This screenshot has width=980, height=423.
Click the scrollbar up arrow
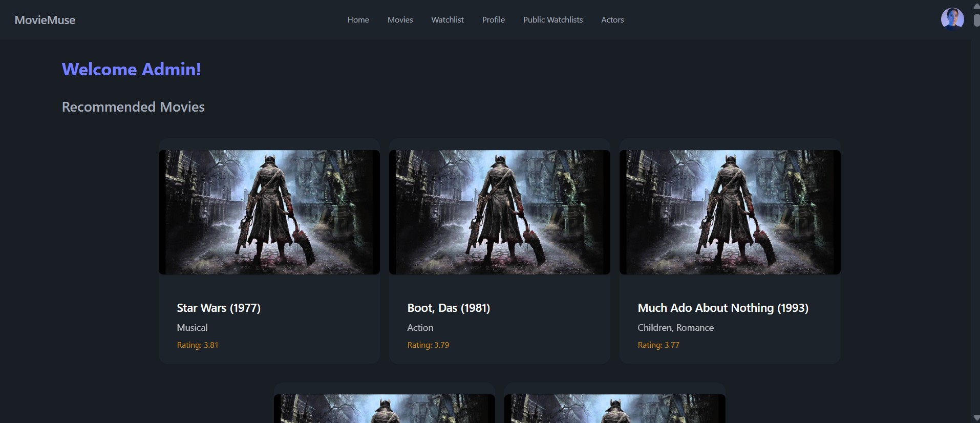pos(976,5)
